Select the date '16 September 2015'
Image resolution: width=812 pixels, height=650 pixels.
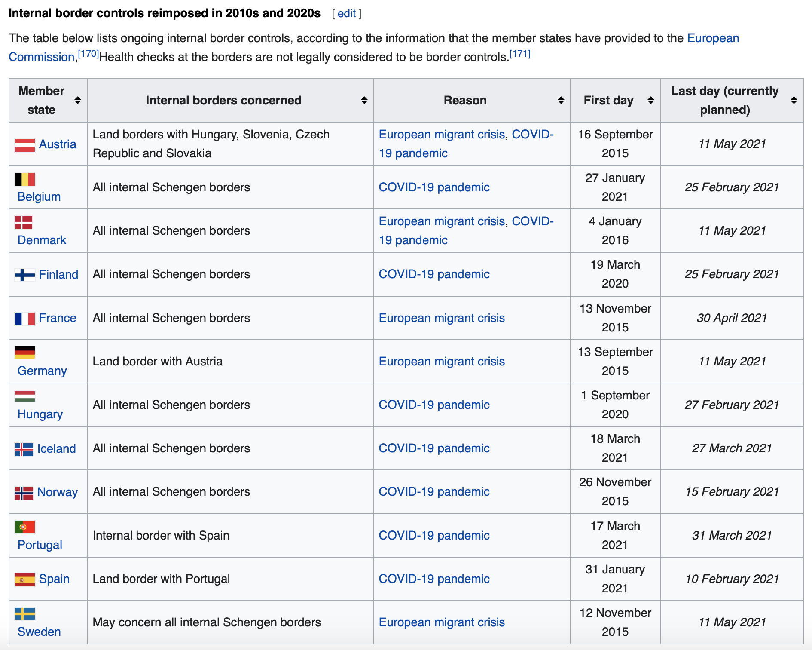(615, 144)
